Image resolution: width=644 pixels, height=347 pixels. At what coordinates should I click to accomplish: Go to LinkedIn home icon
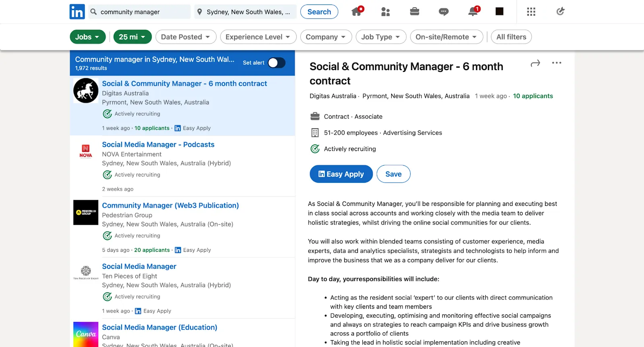[357, 11]
